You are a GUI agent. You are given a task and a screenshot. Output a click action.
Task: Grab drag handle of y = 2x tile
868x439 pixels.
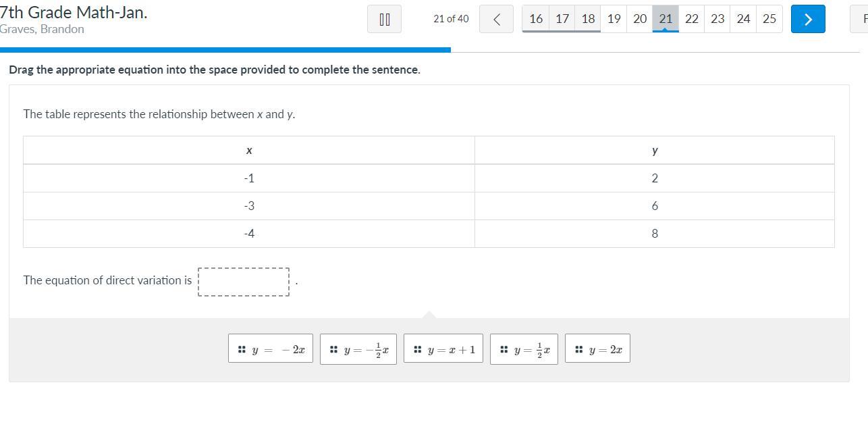point(578,349)
